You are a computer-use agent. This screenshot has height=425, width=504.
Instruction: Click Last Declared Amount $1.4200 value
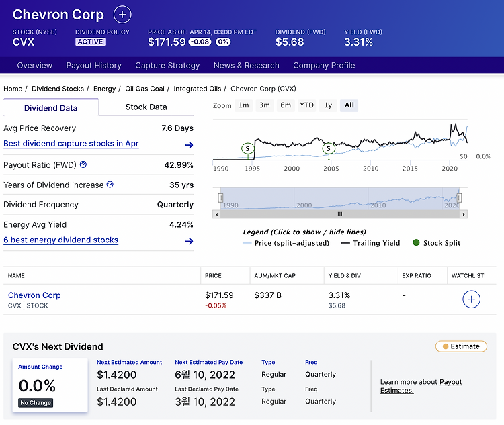[x=117, y=402]
